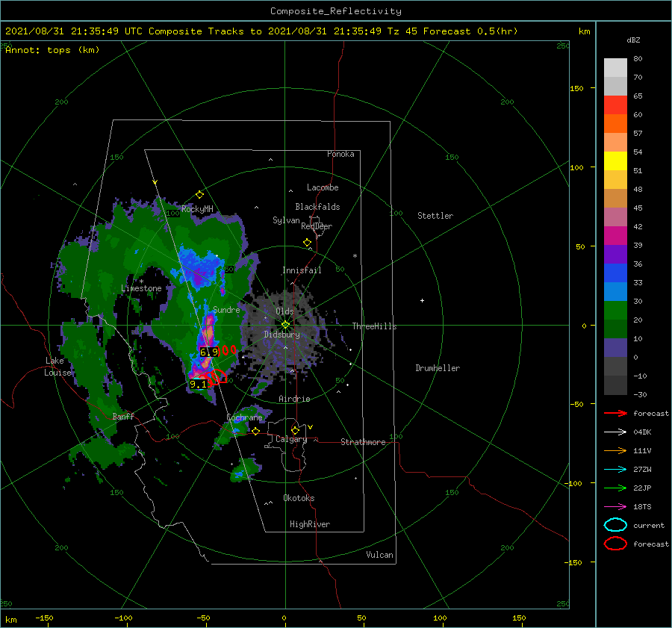This screenshot has height=628, width=672.
Task: Pick the dark gray -30 to -10 dBZ swatch
Action: pyautogui.click(x=615, y=385)
